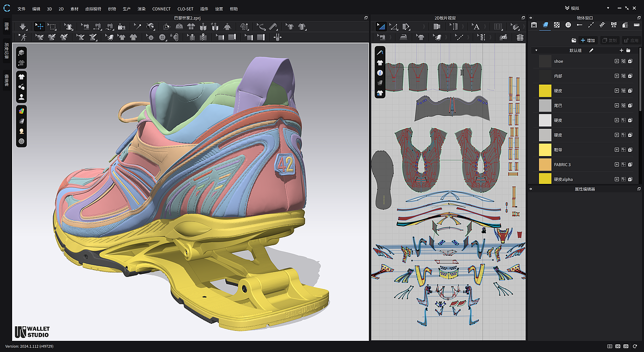Open the 渲染 menu
644x352 pixels.
pyautogui.click(x=141, y=9)
